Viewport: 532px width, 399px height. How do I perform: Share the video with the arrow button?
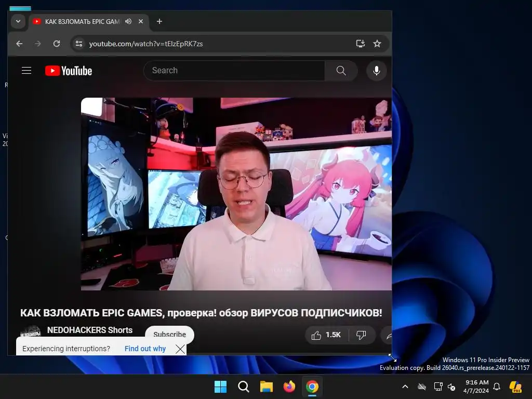pos(387,336)
